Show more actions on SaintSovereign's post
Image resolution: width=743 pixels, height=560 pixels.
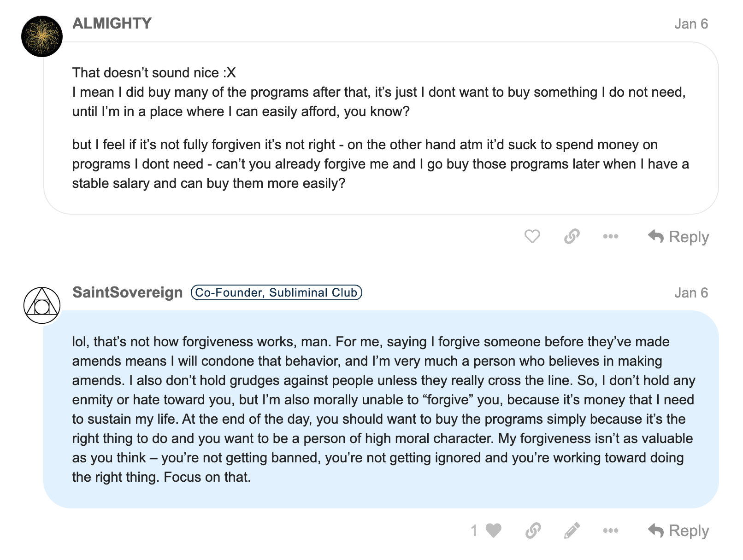[x=610, y=531]
